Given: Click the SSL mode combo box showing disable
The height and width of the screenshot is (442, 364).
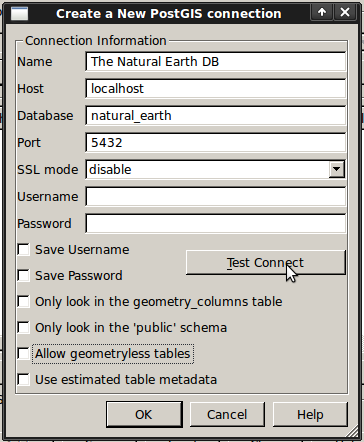Looking at the screenshot, I should tap(216, 170).
